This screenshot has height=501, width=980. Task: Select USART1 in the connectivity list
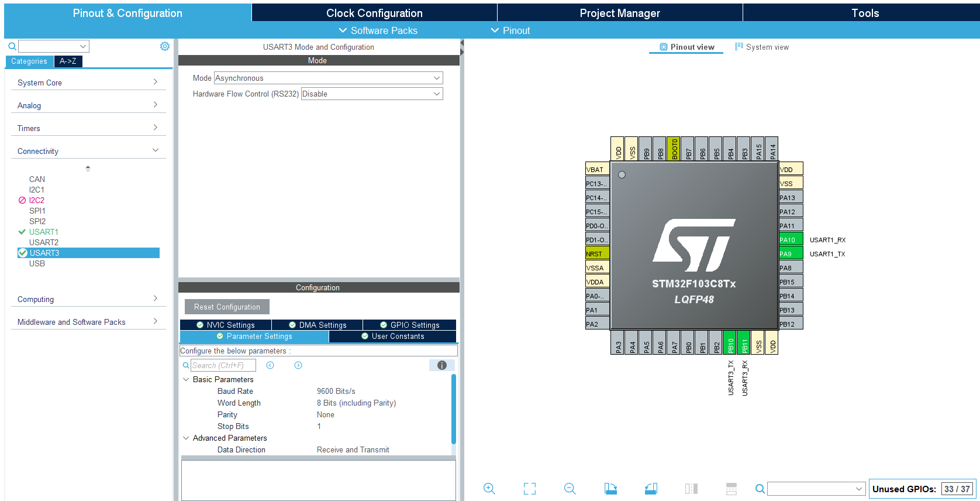(44, 232)
